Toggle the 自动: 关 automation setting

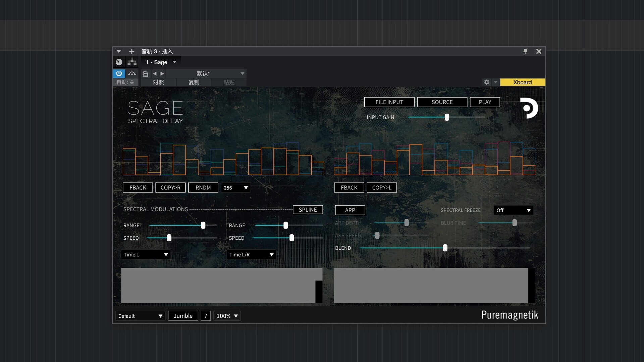tap(125, 82)
